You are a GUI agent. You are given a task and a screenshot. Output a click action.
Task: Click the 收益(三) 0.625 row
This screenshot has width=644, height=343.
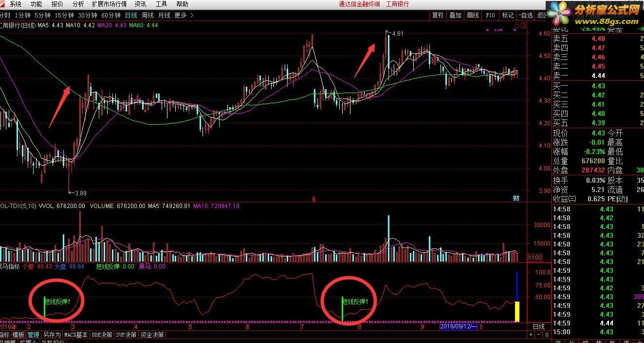[x=579, y=199]
